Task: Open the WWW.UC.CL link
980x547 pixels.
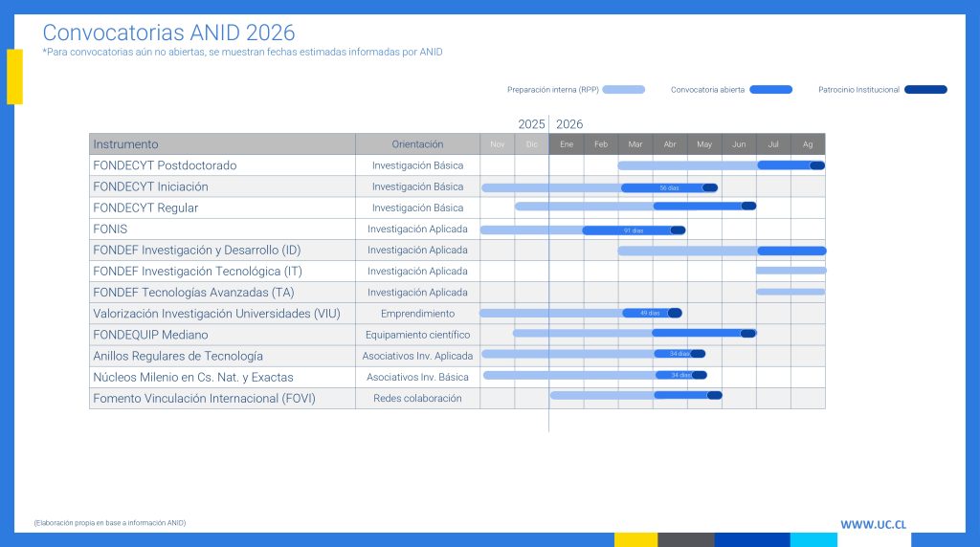Action: click(873, 524)
